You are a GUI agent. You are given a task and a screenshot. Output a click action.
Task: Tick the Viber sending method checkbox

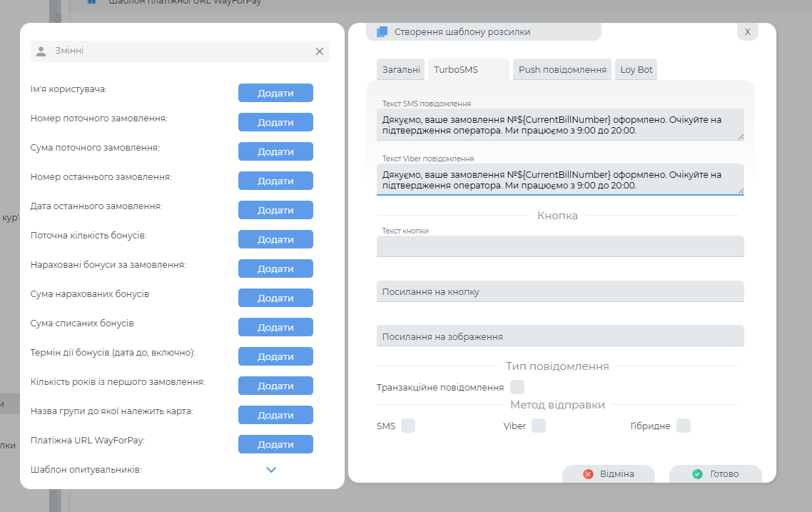pos(539,426)
